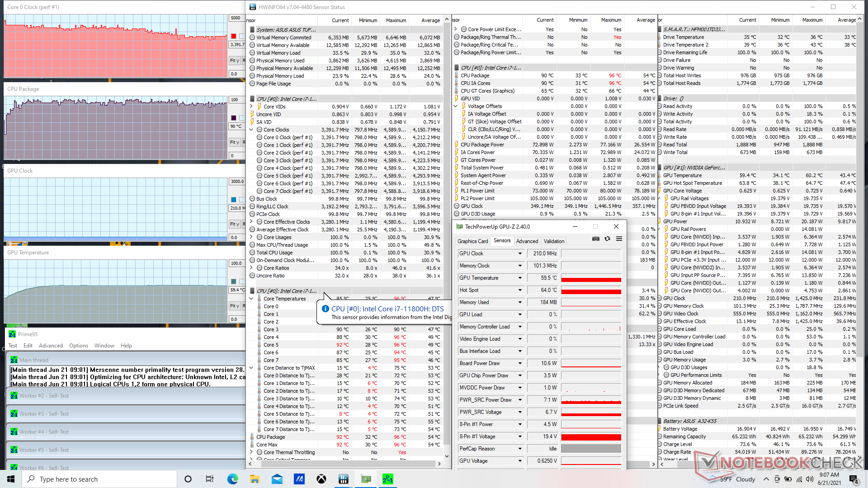Open GPU Temperature sensor dropdown in GPU-Z
Viewport: 868px width, 488px height.
(x=520, y=278)
